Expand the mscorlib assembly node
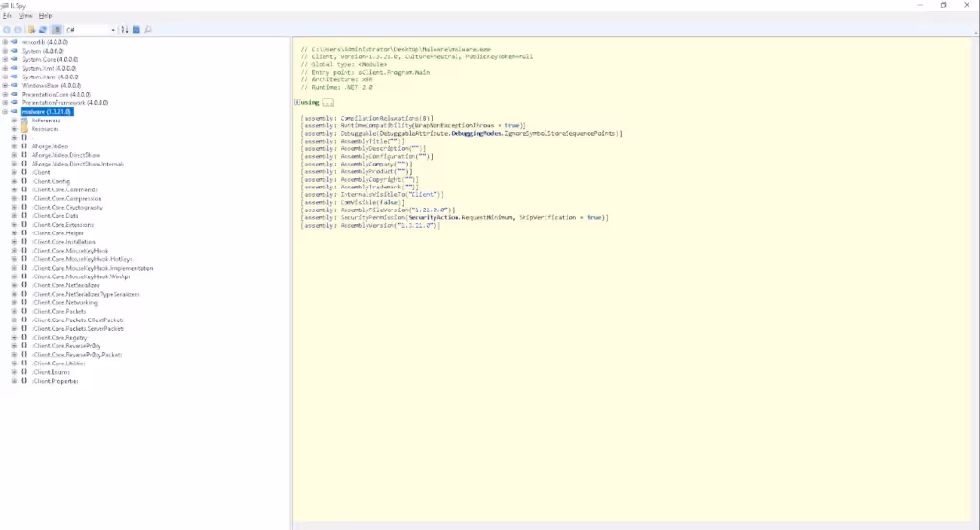This screenshot has width=980, height=530. click(x=5, y=42)
